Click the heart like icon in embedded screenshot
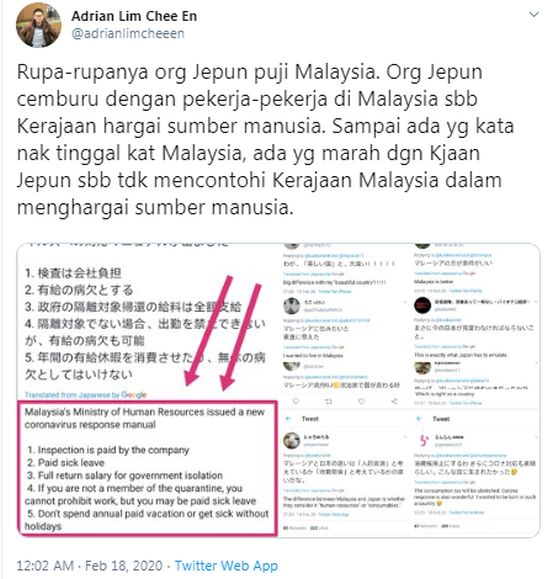This screenshot has height=579, width=553. point(361,401)
